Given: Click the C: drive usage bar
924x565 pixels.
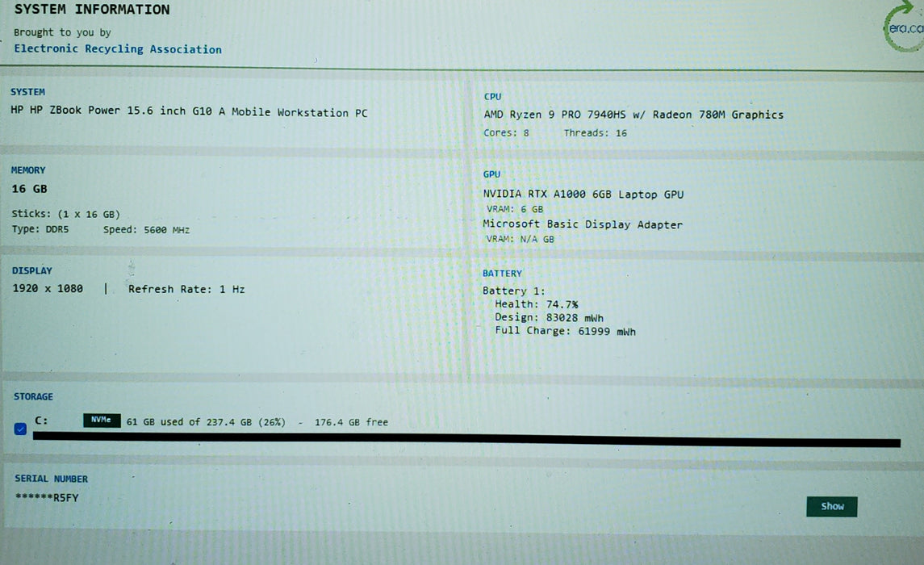Looking at the screenshot, I should pos(466,439).
